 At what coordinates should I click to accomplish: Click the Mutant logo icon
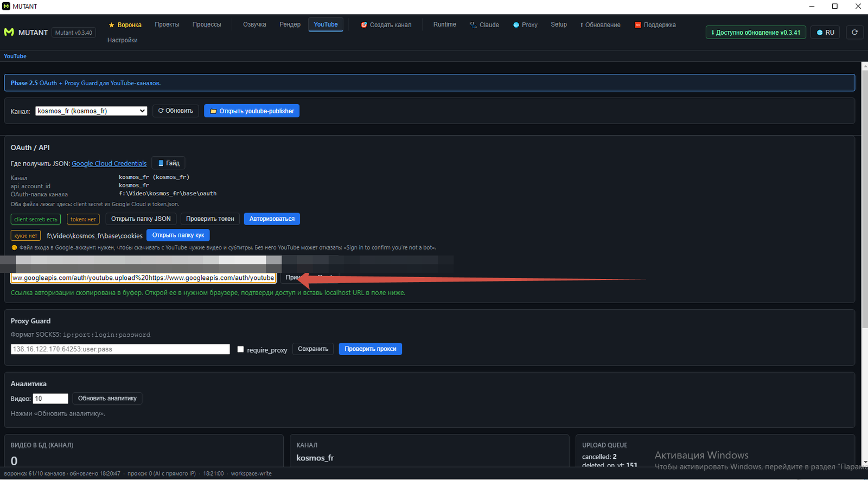9,33
